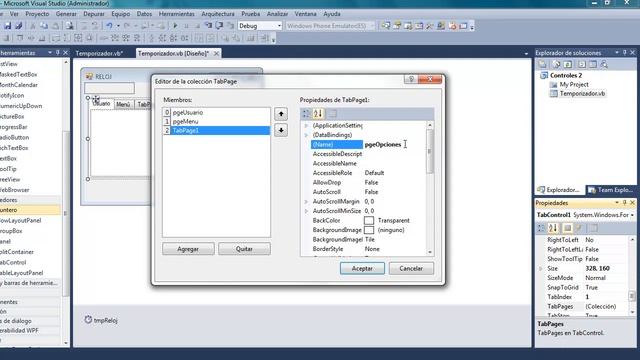Image resolution: width=640 pixels, height=360 pixels.
Task: Start debugging with the green play icon
Action: click(x=175, y=26)
